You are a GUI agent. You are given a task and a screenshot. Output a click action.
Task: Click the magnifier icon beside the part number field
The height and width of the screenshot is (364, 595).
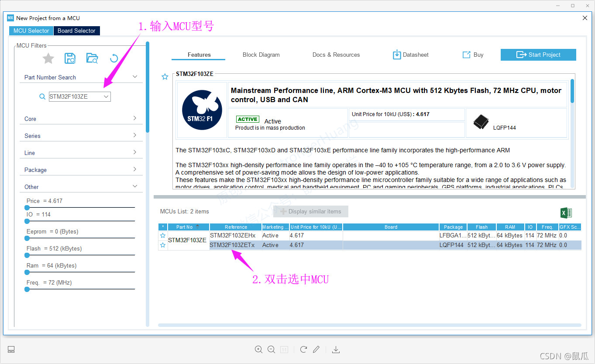[x=42, y=97]
